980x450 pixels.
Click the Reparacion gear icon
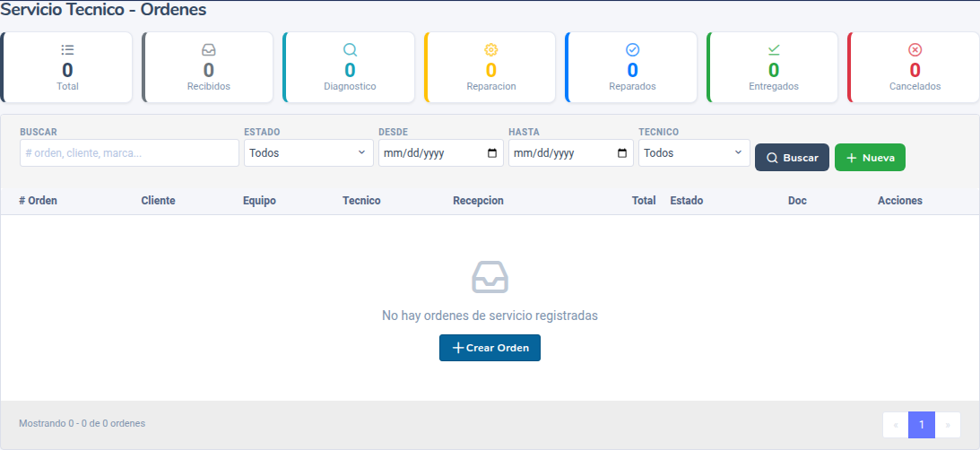click(x=491, y=50)
